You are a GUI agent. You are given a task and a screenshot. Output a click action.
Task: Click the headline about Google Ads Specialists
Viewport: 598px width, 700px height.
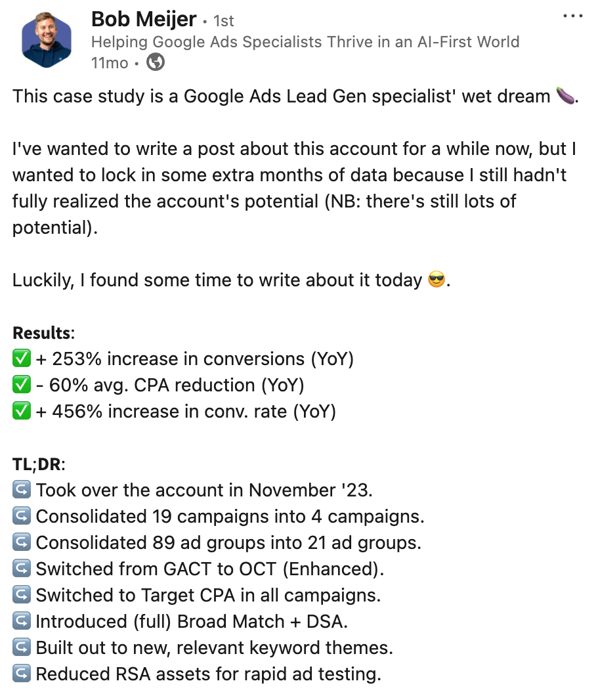[x=305, y=42]
